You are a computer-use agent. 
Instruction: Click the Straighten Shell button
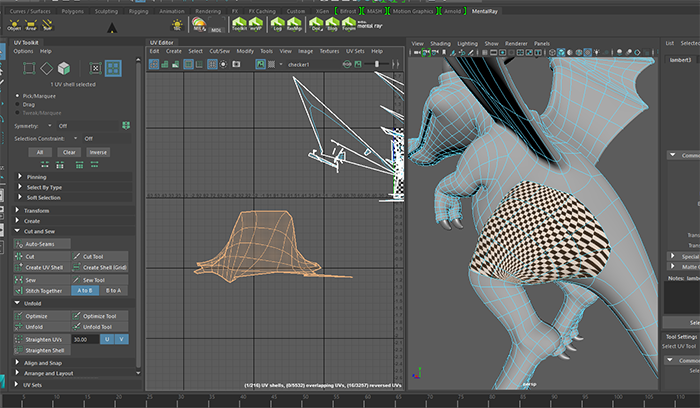pos(45,351)
